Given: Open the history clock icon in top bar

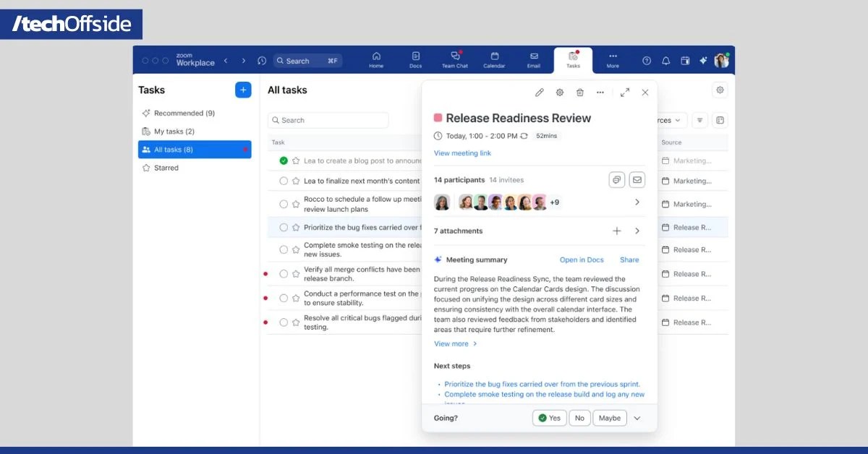Looking at the screenshot, I should pyautogui.click(x=262, y=61).
